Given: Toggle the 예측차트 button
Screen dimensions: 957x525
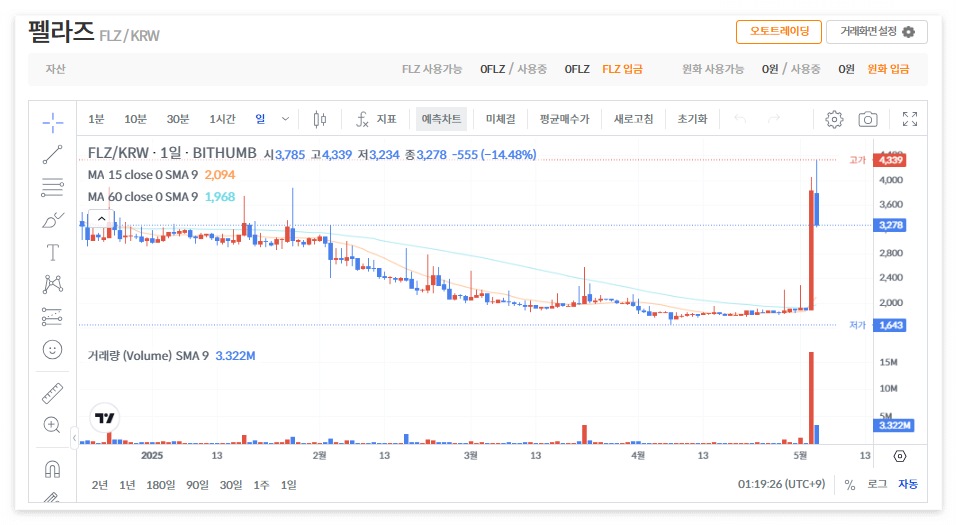Looking at the screenshot, I should pyautogui.click(x=441, y=119).
